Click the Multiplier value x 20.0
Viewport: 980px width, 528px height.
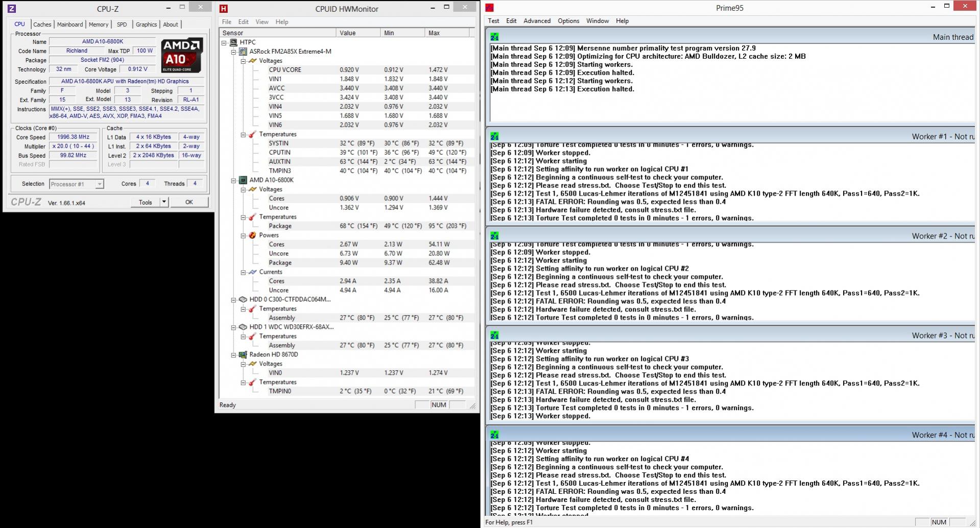(73, 146)
